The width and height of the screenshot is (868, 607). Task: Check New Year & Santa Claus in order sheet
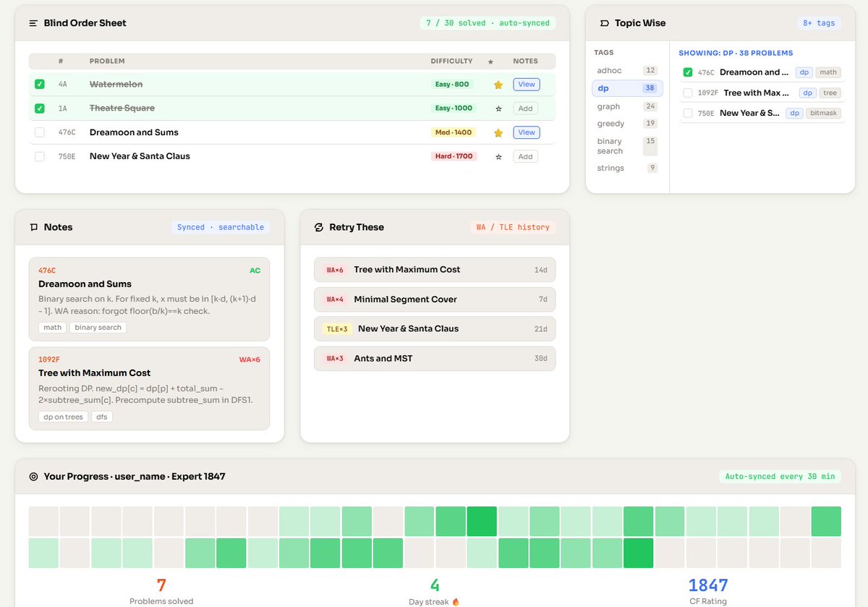coord(40,156)
